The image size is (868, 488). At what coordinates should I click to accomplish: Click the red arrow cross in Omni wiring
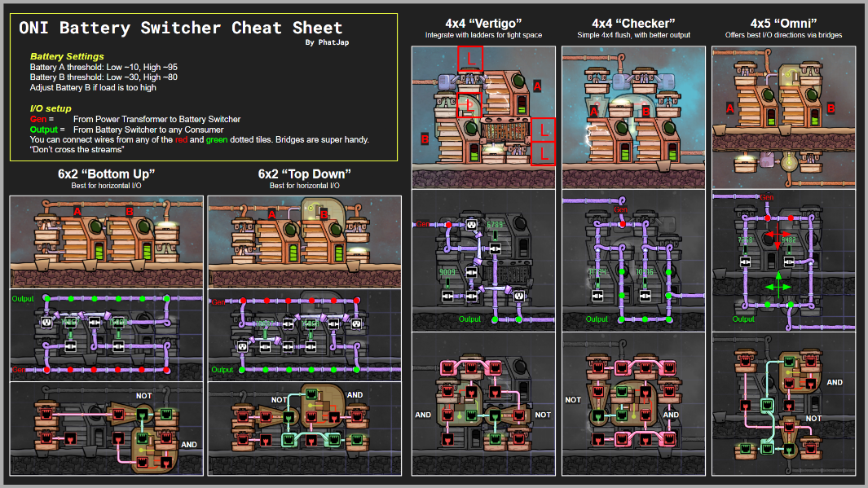click(778, 235)
